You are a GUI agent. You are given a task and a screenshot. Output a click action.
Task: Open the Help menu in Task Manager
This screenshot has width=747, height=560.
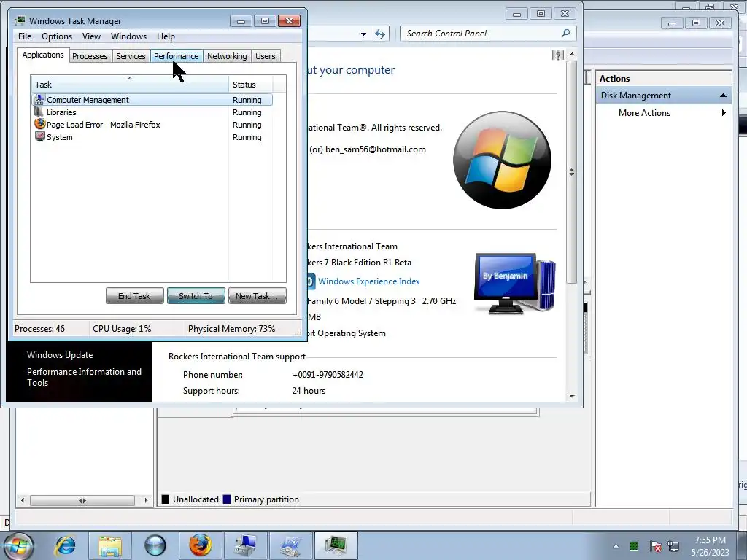coord(166,36)
